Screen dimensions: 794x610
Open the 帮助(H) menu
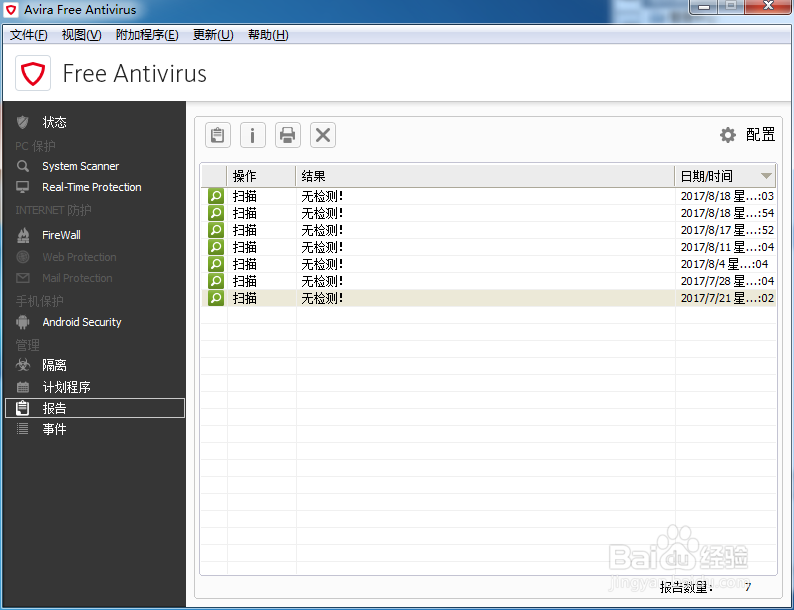268,34
